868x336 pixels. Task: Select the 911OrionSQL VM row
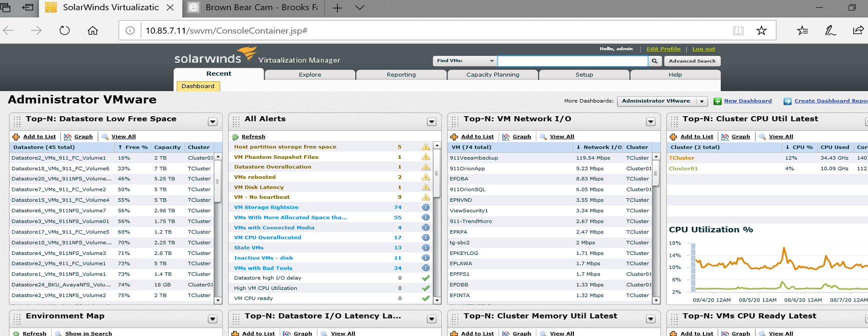(x=550, y=189)
